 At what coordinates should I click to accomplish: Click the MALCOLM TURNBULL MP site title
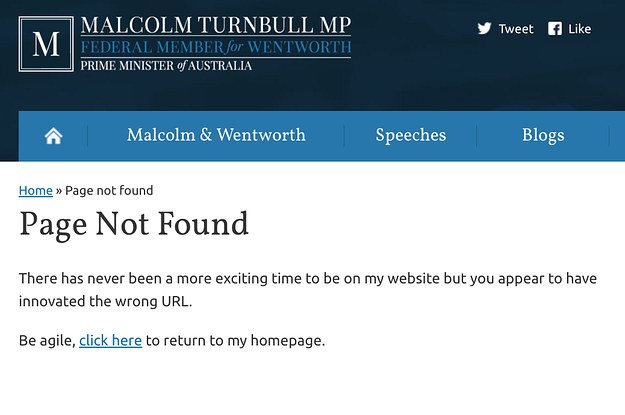[216, 25]
